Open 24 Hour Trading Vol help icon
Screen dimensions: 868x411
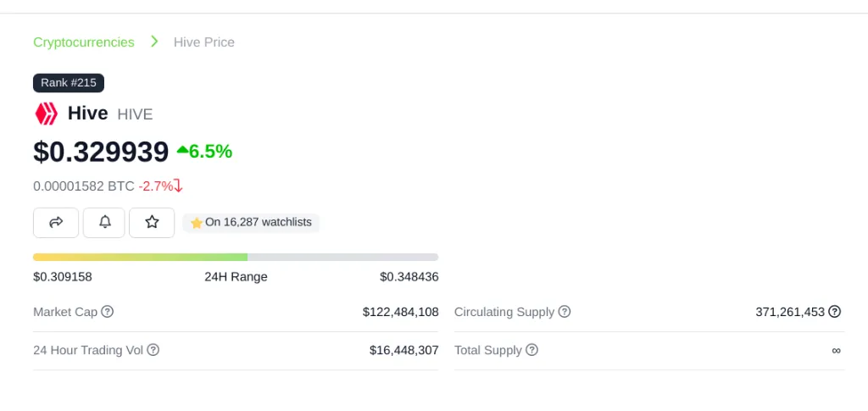(x=153, y=350)
